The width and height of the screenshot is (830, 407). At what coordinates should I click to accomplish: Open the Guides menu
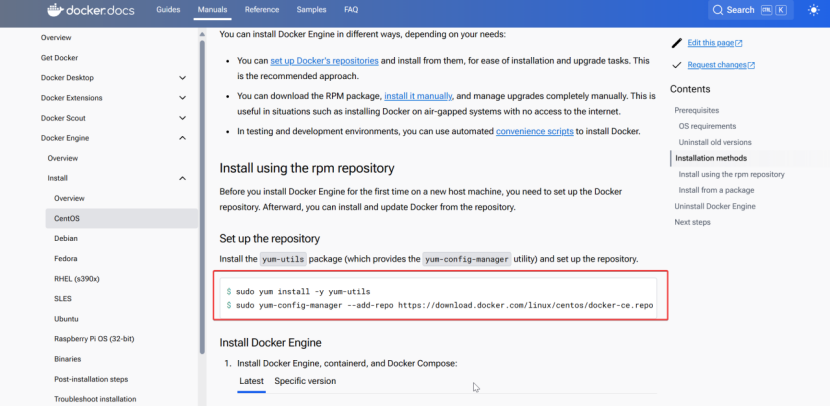(168, 10)
